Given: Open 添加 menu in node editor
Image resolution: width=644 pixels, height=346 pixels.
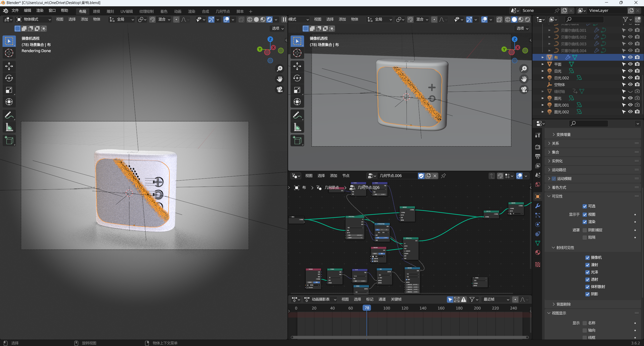Looking at the screenshot, I should pyautogui.click(x=333, y=176).
